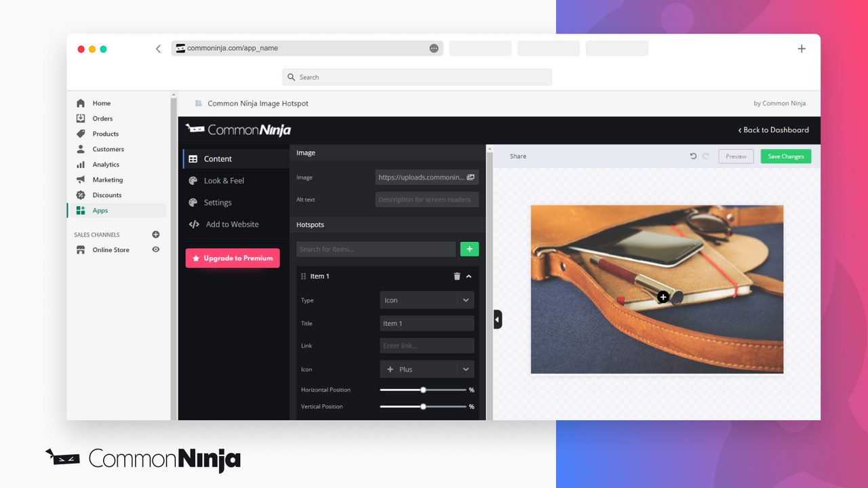This screenshot has width=868, height=488.
Task: Click the Marketing megaphone icon
Action: [x=81, y=180]
